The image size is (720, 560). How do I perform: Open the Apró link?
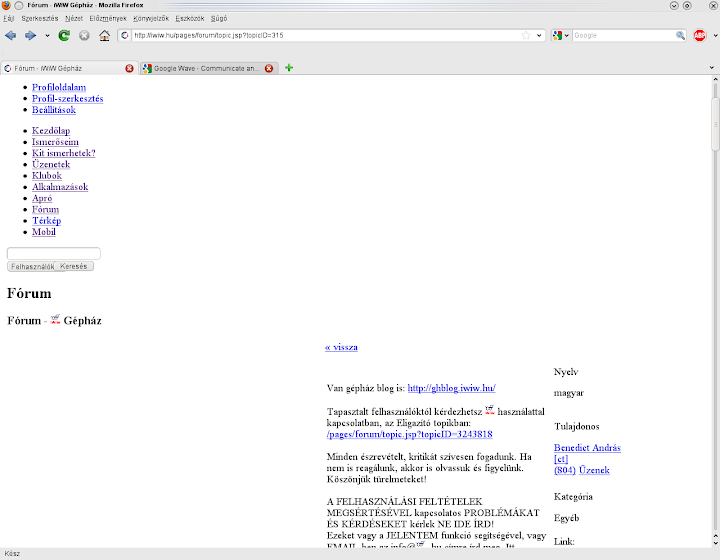[x=42, y=198]
